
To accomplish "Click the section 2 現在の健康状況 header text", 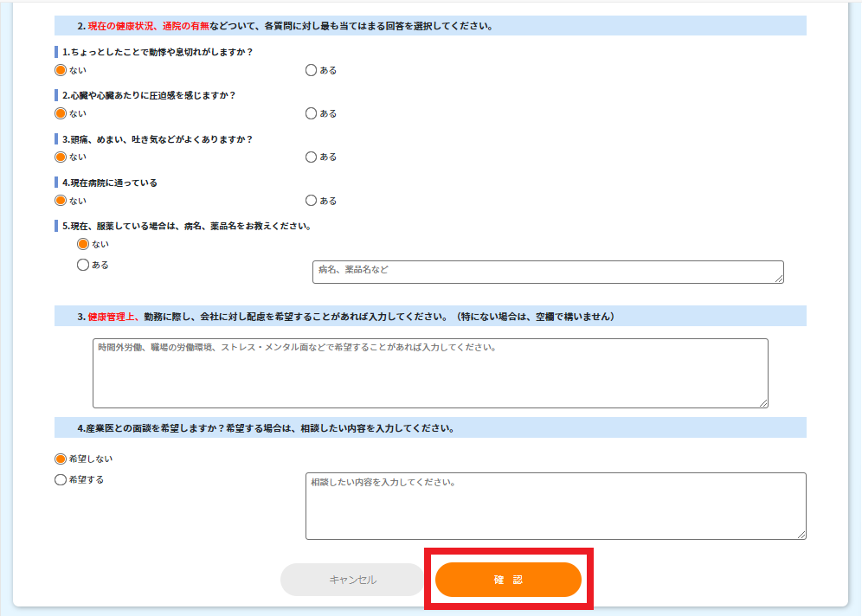I will (x=286, y=26).
